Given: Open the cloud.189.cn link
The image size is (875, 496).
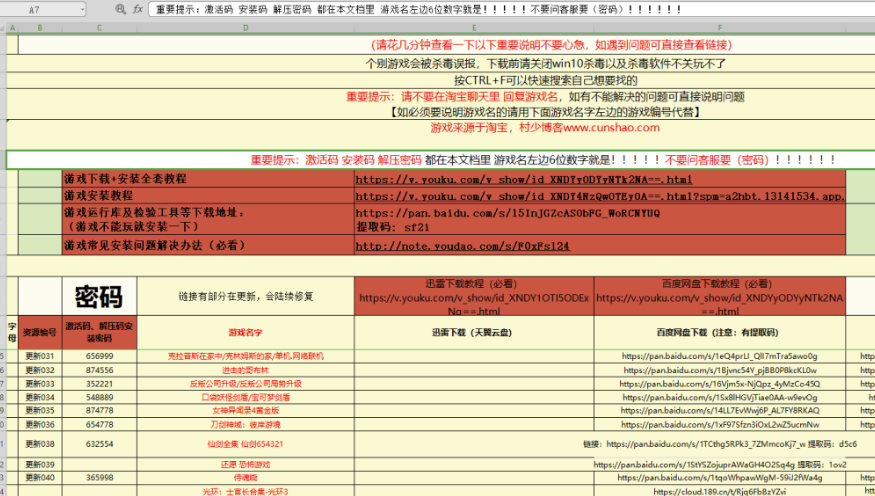Looking at the screenshot, I should (720, 492).
